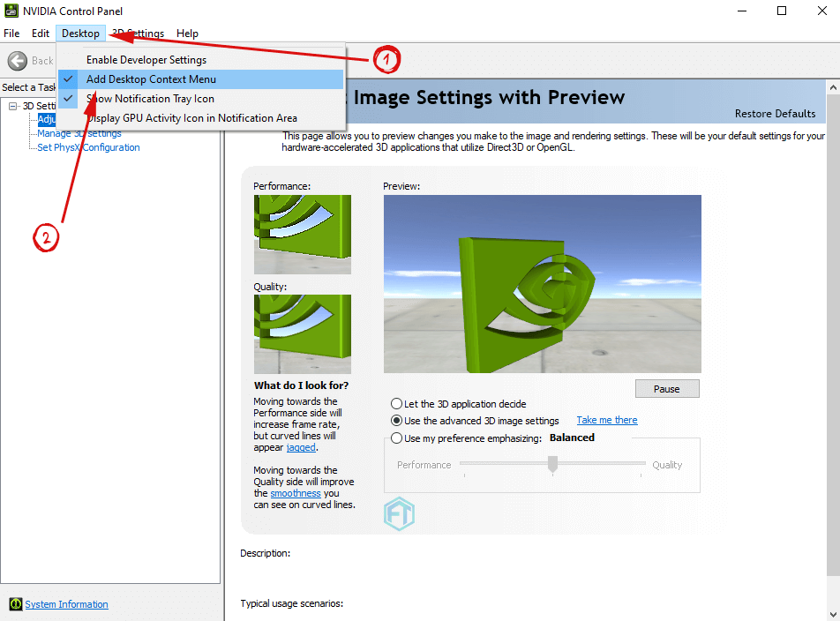The width and height of the screenshot is (840, 621).
Task: Select Manage 3D settings in tree
Action: [79, 133]
